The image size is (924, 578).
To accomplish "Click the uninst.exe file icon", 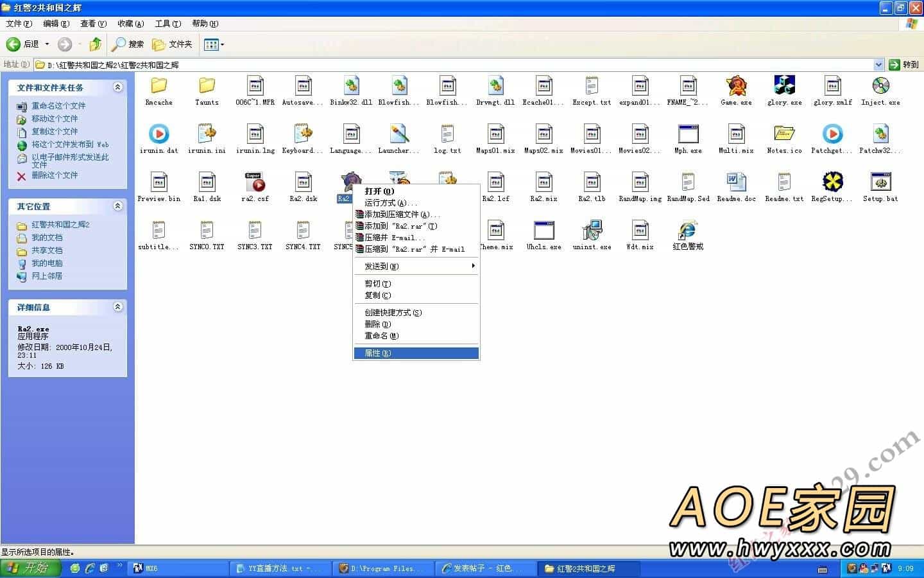I will coord(592,231).
